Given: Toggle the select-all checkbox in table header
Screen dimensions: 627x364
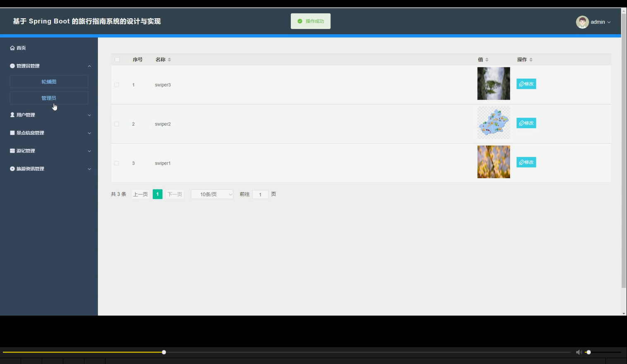Looking at the screenshot, I should (x=117, y=60).
